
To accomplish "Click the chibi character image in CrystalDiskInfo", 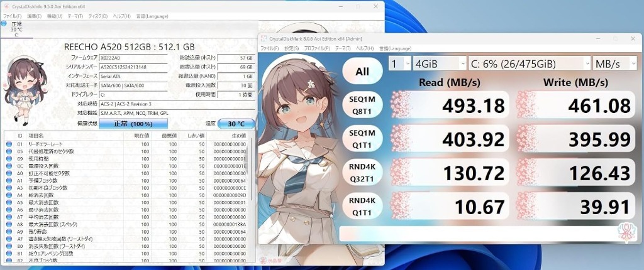I will [x=25, y=90].
